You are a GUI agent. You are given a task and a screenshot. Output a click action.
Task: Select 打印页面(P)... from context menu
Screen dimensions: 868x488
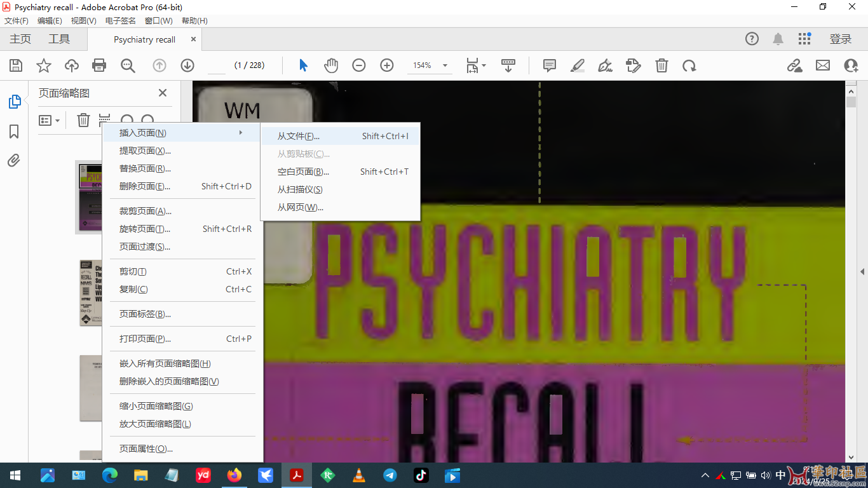click(182, 339)
